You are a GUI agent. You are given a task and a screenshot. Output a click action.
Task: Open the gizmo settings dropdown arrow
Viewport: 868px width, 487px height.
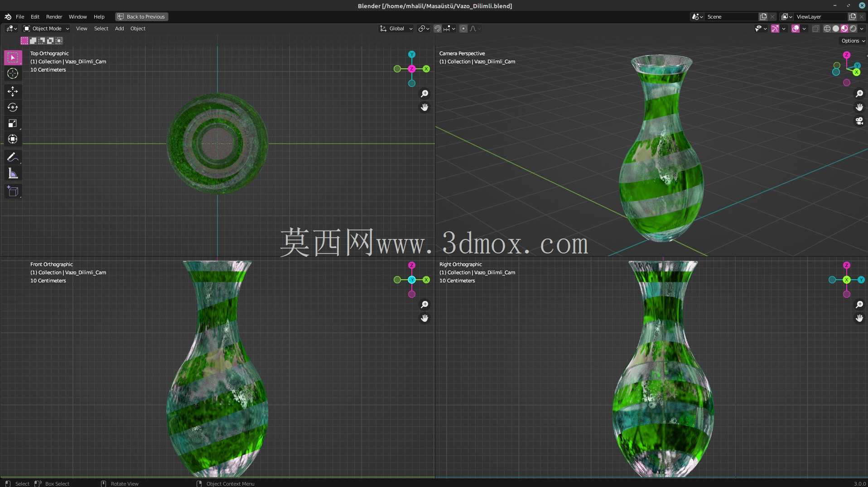pos(784,29)
